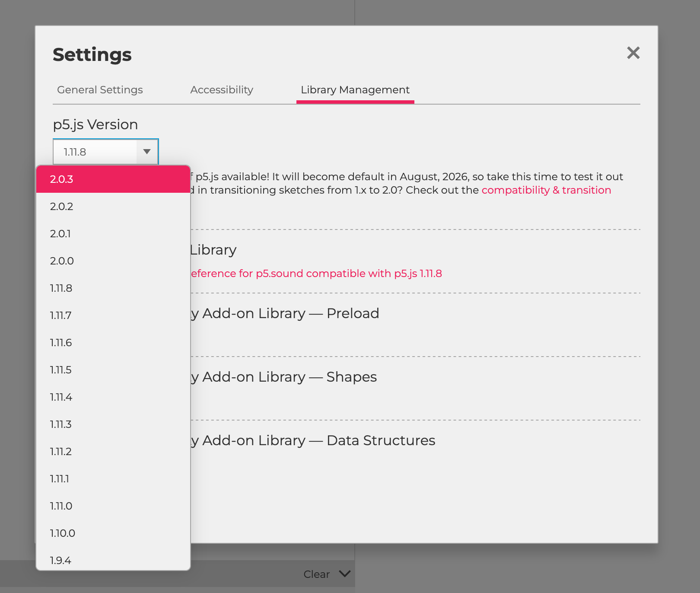Select the Library Management tab
This screenshot has width=700, height=593.
[x=355, y=90]
